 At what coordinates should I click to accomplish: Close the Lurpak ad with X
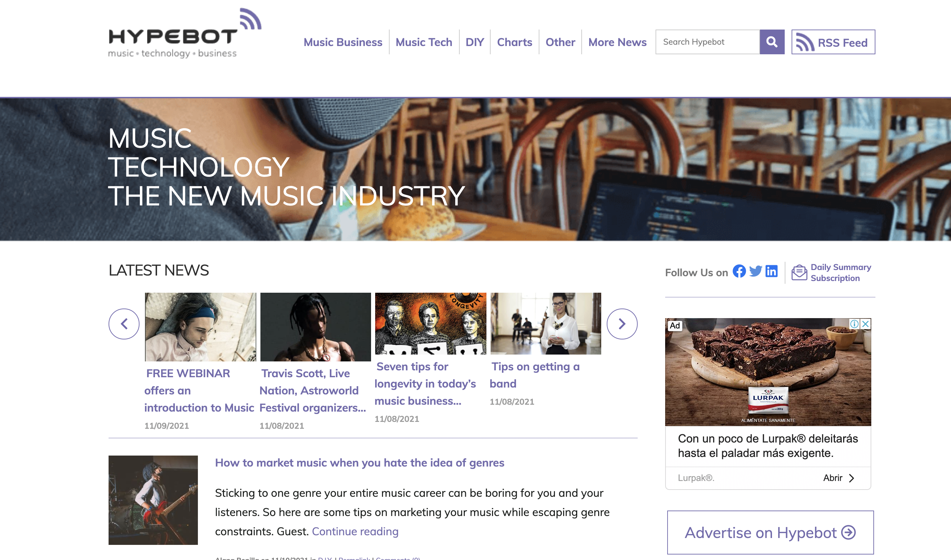click(x=866, y=324)
